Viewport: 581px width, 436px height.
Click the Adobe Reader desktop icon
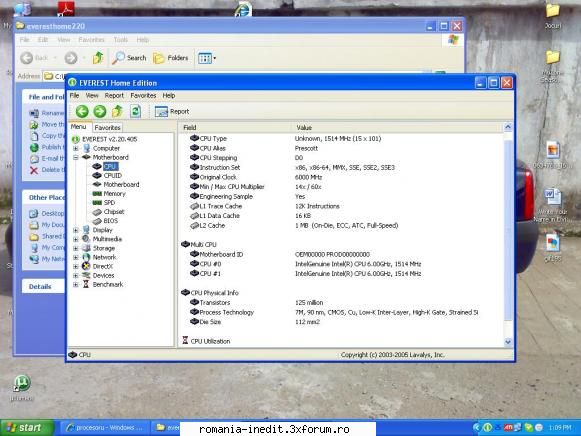[x=66, y=9]
